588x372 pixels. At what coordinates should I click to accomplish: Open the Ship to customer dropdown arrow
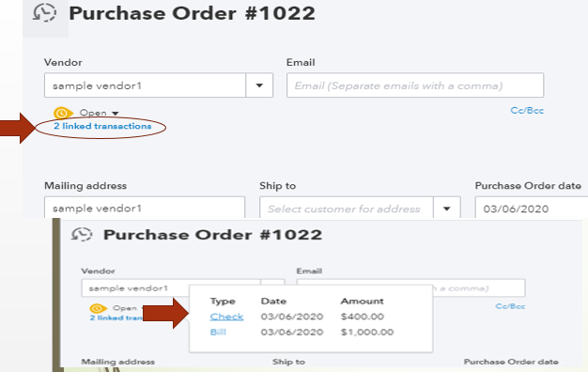[x=446, y=209]
